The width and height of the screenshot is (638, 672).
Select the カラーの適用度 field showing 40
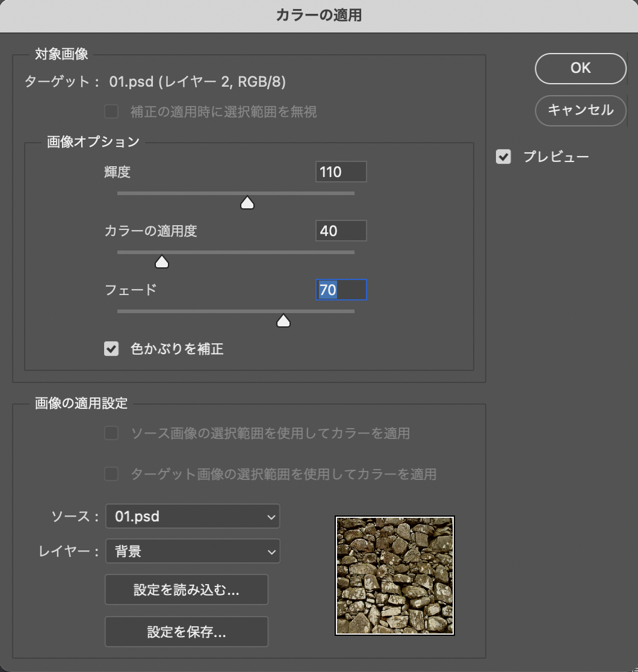point(341,231)
